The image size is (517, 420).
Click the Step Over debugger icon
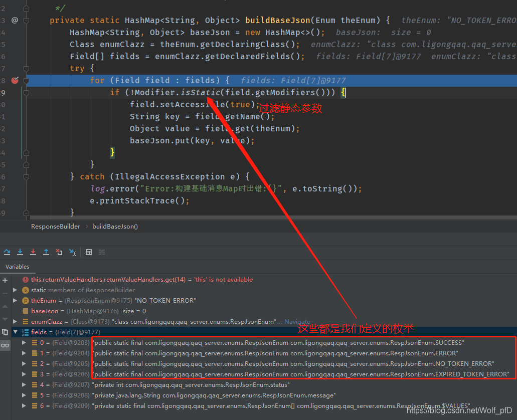pyautogui.click(x=7, y=252)
